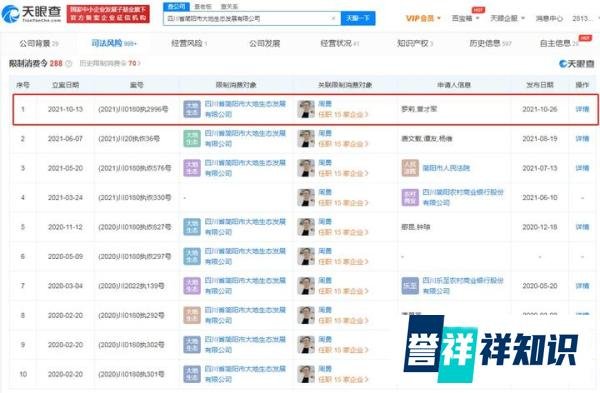The height and width of the screenshot is (393, 600).
Task: Open company logo icon in row 3
Action: pos(192,168)
